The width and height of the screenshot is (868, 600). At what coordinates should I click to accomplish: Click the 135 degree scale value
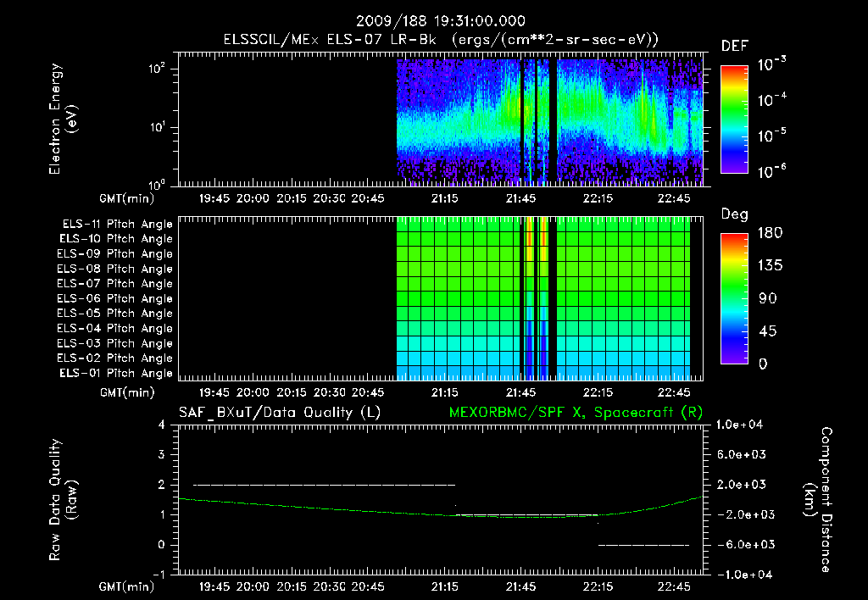770,266
